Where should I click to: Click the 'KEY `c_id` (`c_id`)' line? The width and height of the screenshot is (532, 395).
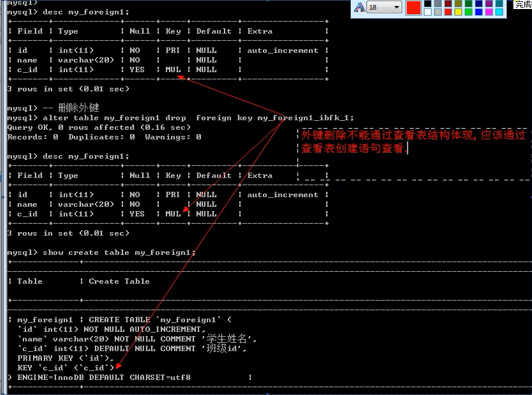(66, 367)
